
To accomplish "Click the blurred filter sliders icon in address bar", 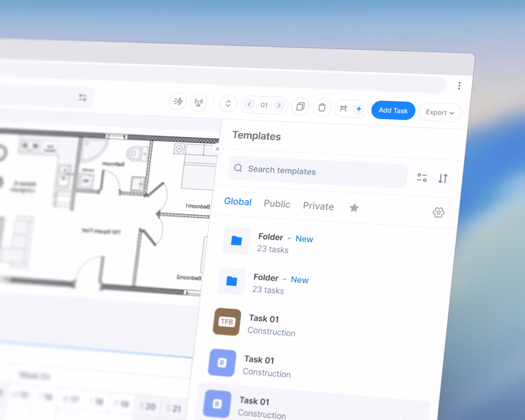I will pos(83,97).
